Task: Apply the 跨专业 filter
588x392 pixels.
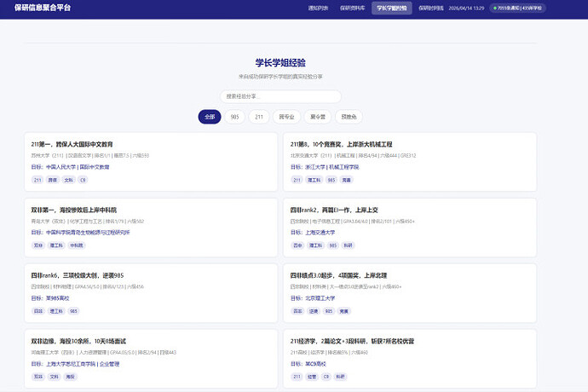Action: coord(287,117)
